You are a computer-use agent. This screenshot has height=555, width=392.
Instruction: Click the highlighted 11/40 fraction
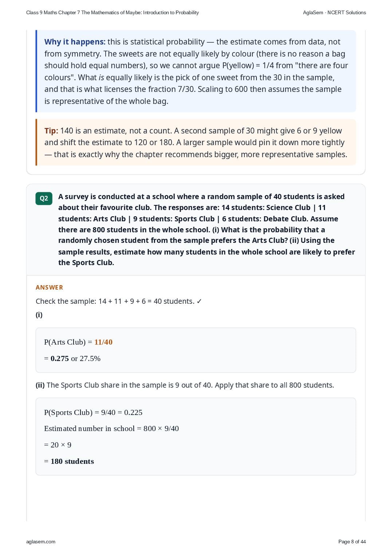pos(103,342)
